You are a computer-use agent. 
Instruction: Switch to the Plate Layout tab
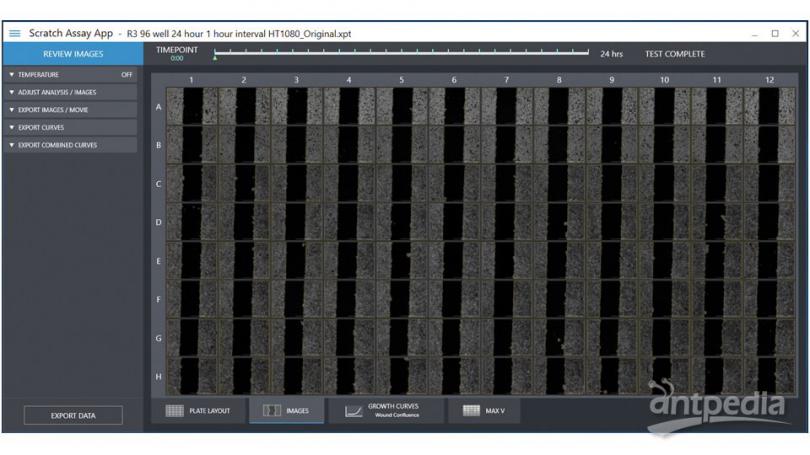pos(198,411)
